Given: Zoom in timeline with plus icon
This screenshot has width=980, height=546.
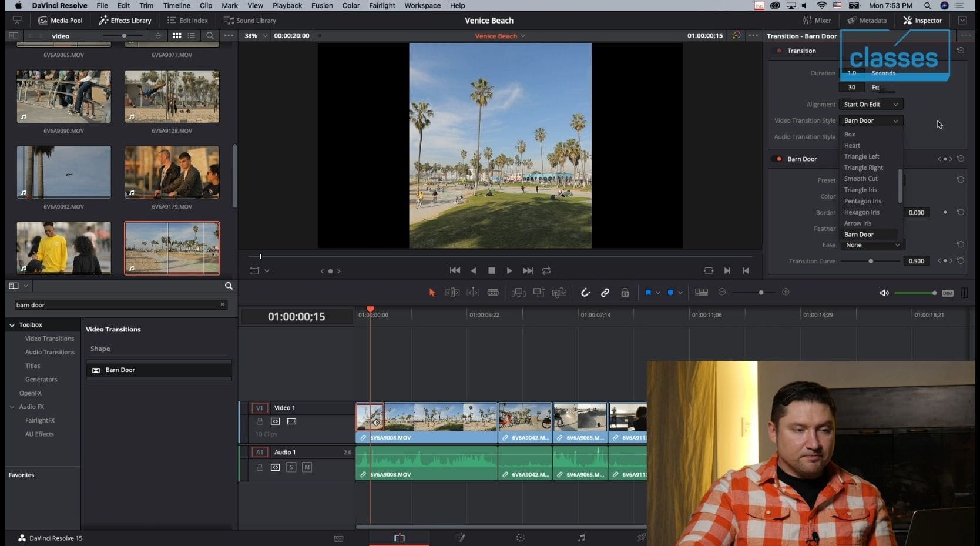Looking at the screenshot, I should [x=786, y=292].
